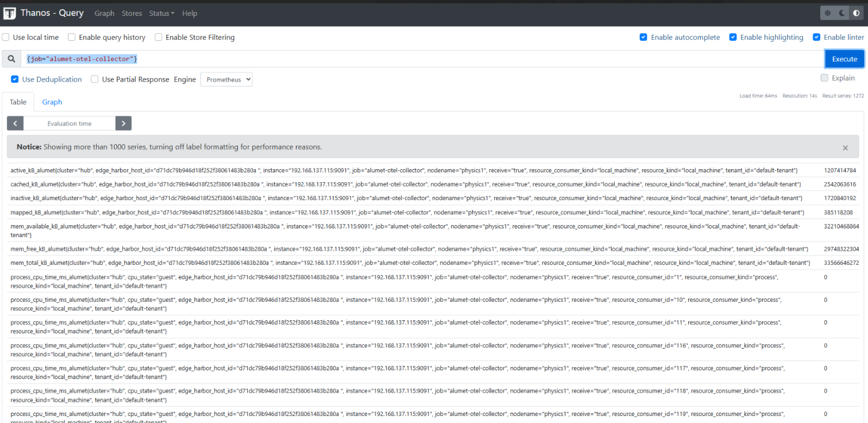
Task: Open the Engine Prometheus dropdown
Action: coord(227,79)
